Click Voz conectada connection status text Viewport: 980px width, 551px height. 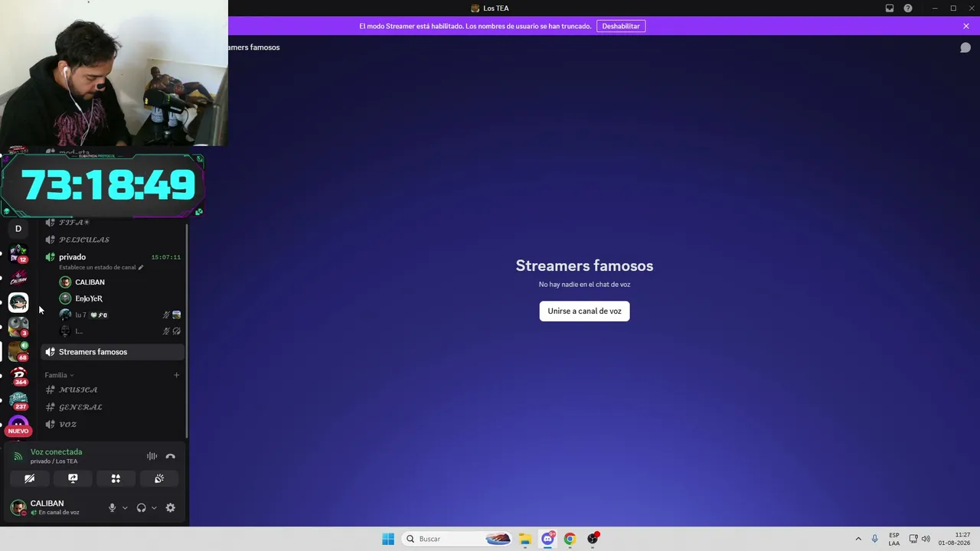click(56, 452)
